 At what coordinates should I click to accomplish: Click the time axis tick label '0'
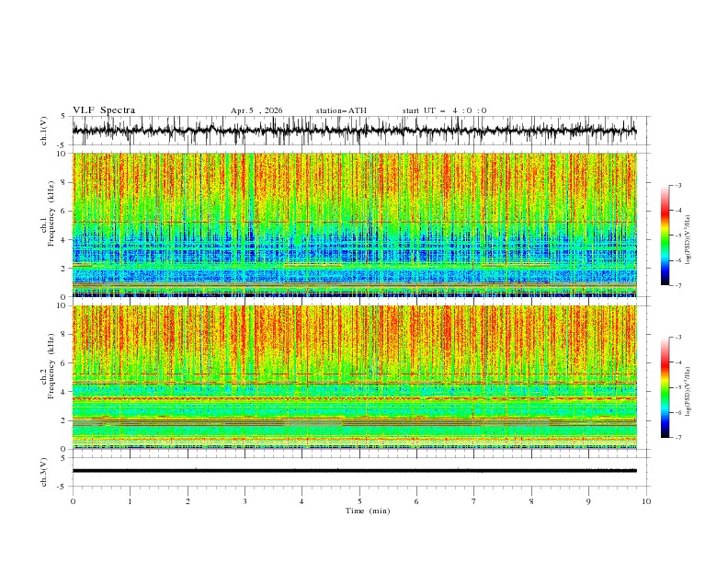tap(73, 501)
